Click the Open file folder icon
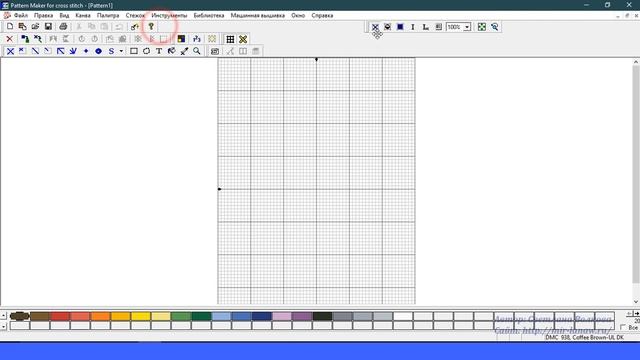Screen dimensions: 640x360 (35, 27)
